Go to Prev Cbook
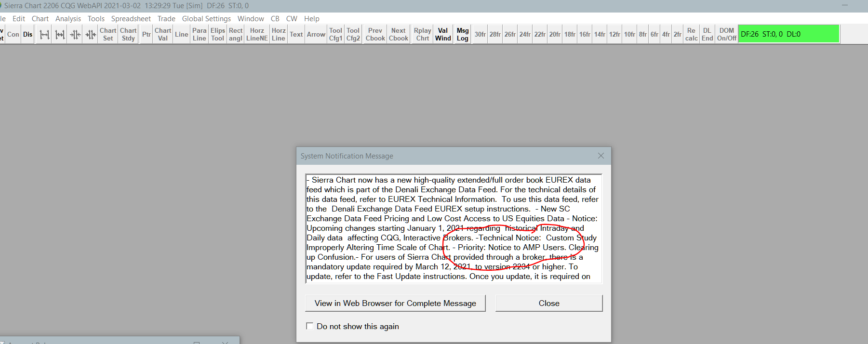The image size is (868, 344). point(375,34)
